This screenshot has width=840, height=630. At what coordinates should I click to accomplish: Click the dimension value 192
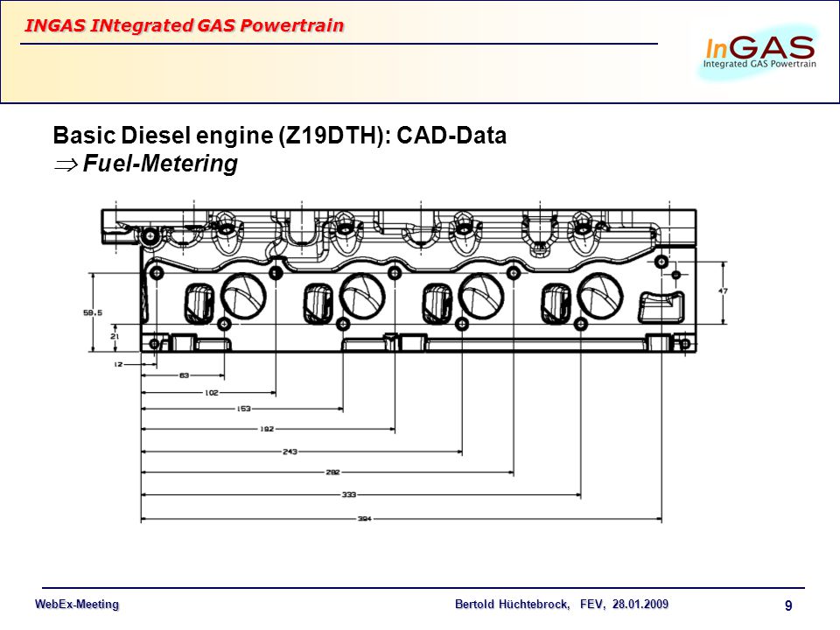[x=267, y=429]
